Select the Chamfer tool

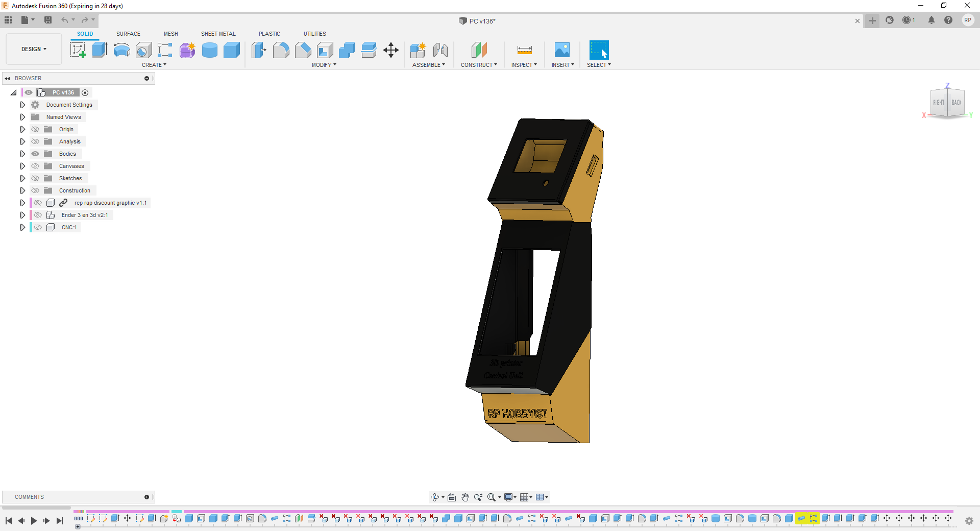(x=303, y=50)
